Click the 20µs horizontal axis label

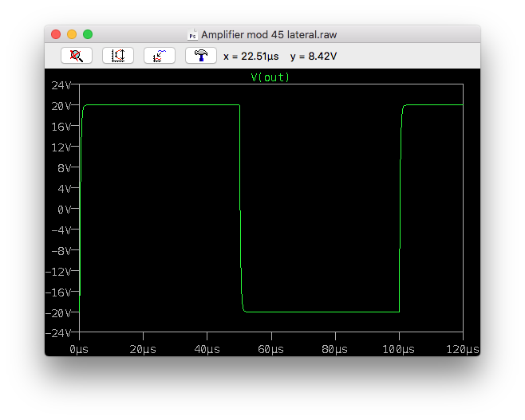tap(143, 349)
